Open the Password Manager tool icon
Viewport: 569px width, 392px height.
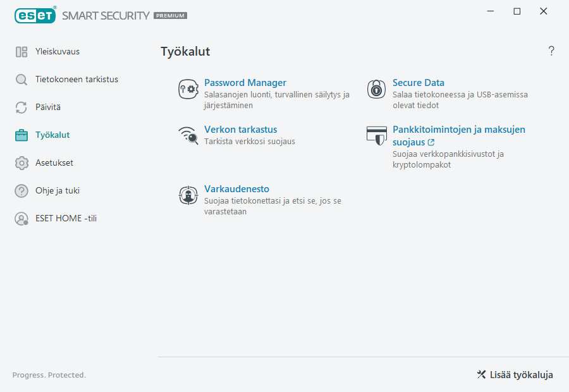188,89
